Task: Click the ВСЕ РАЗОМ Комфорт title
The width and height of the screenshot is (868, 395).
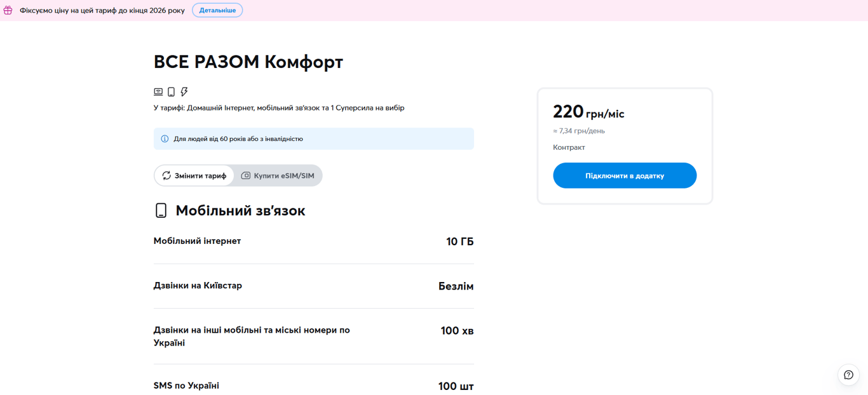Action: 248,62
